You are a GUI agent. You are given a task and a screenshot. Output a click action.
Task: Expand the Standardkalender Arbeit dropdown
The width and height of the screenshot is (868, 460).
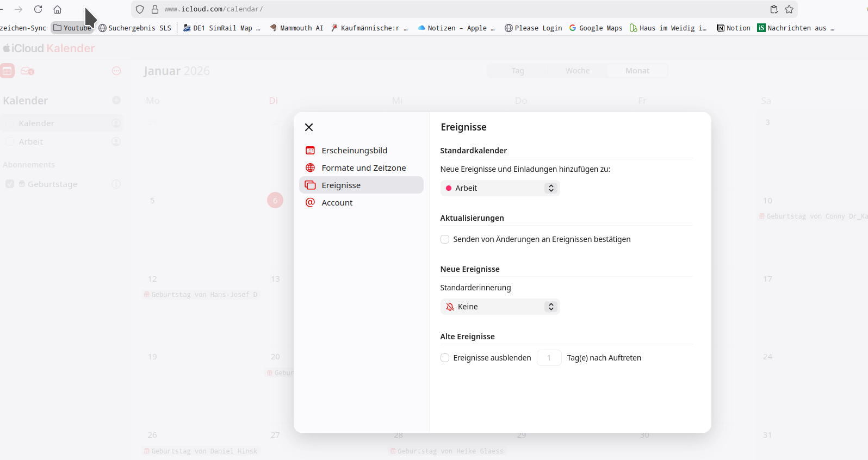(500, 188)
